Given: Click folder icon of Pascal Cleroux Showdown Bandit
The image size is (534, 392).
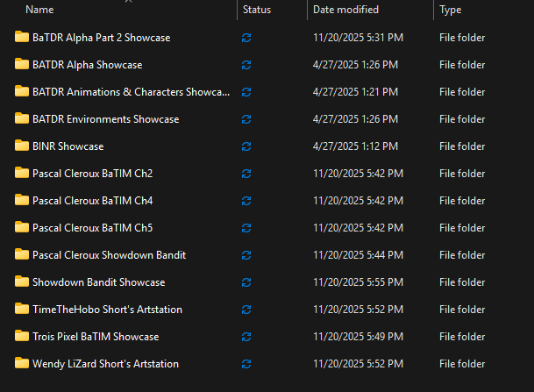Looking at the screenshot, I should 22,254.
